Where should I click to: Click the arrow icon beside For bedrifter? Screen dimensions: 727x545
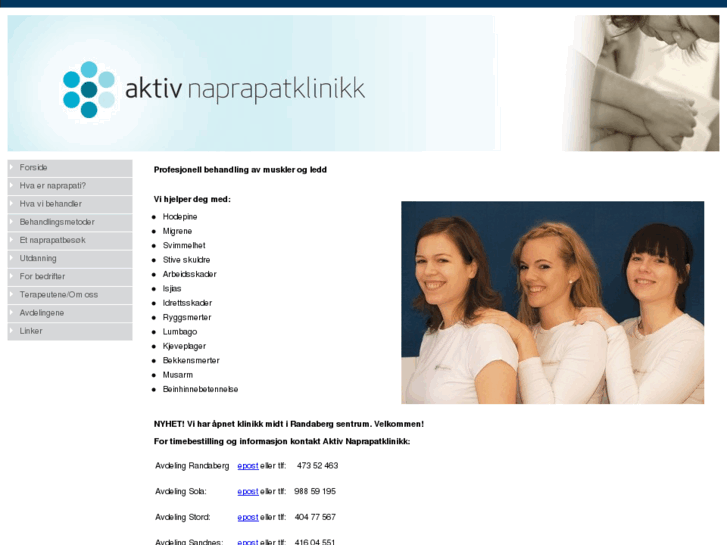(12, 276)
